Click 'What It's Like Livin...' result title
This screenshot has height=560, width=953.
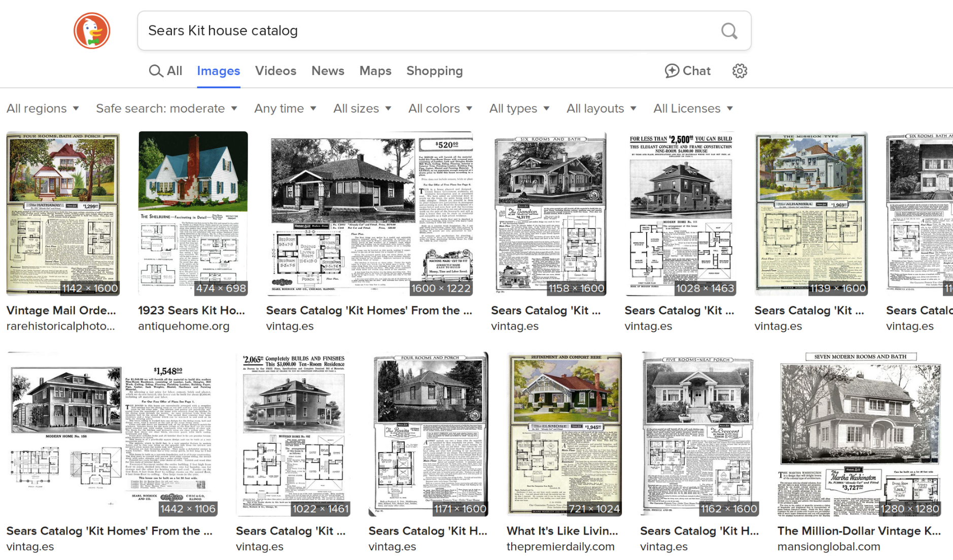click(562, 531)
